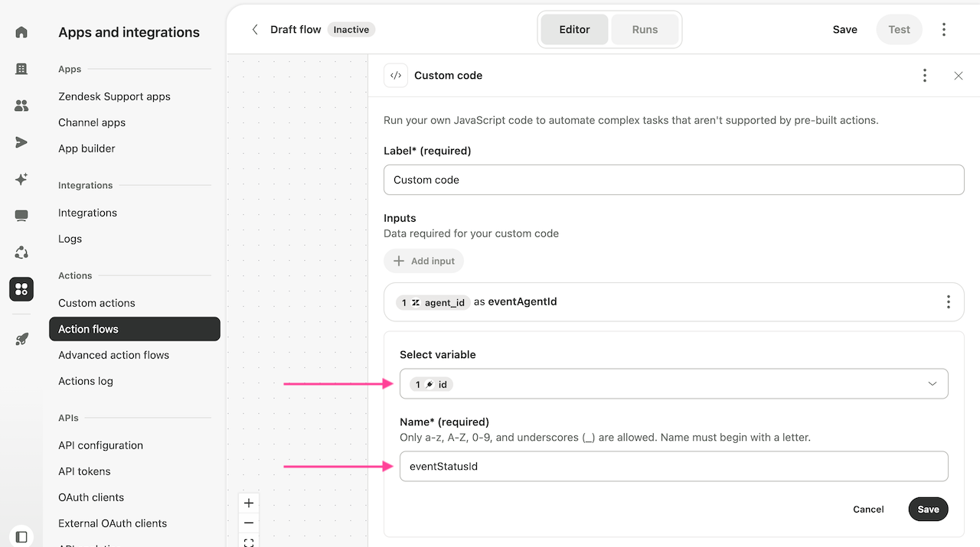Select Action flows menu item
This screenshot has height=547, width=980.
click(x=135, y=329)
